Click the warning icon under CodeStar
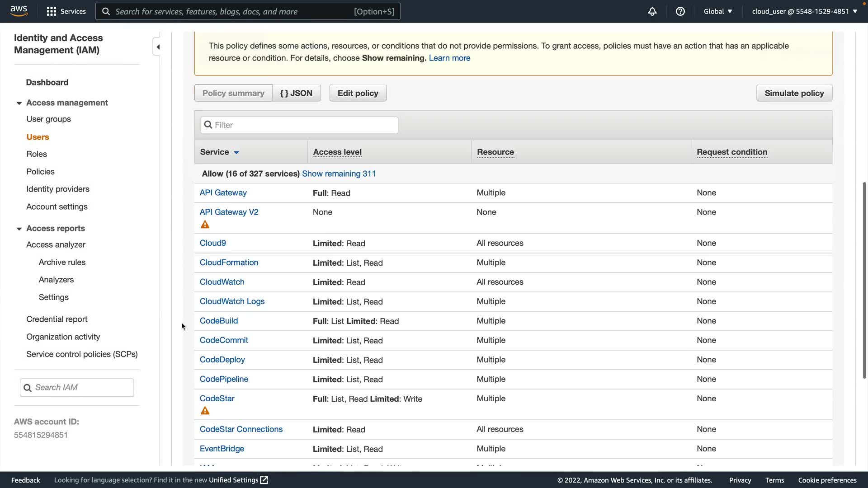This screenshot has height=488, width=868. click(205, 411)
